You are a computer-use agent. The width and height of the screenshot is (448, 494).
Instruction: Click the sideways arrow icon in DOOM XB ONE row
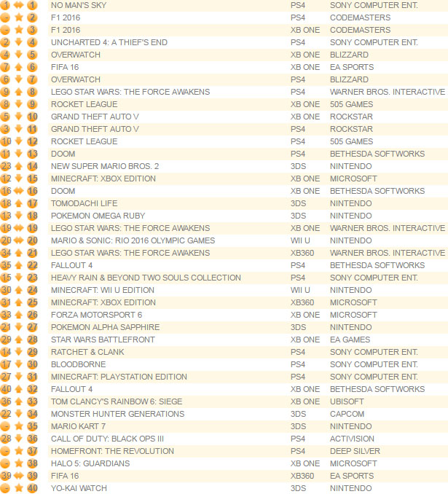coord(19,191)
